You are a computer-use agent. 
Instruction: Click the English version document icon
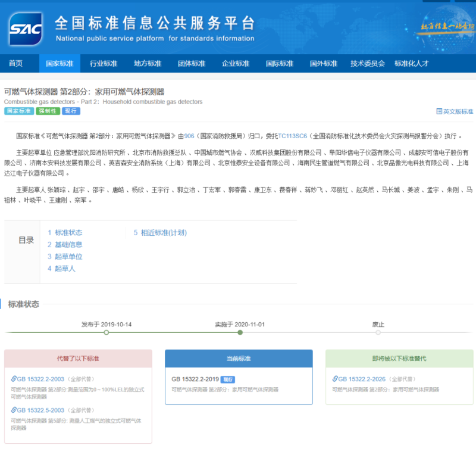pos(439,111)
